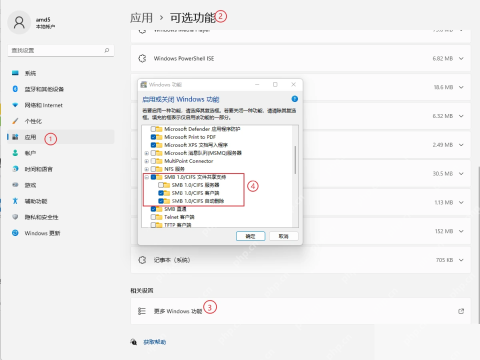The width and height of the screenshot is (480, 360).
Task: Click the blue help icon in Windows 功能 dialog
Action: pyautogui.click(x=295, y=99)
